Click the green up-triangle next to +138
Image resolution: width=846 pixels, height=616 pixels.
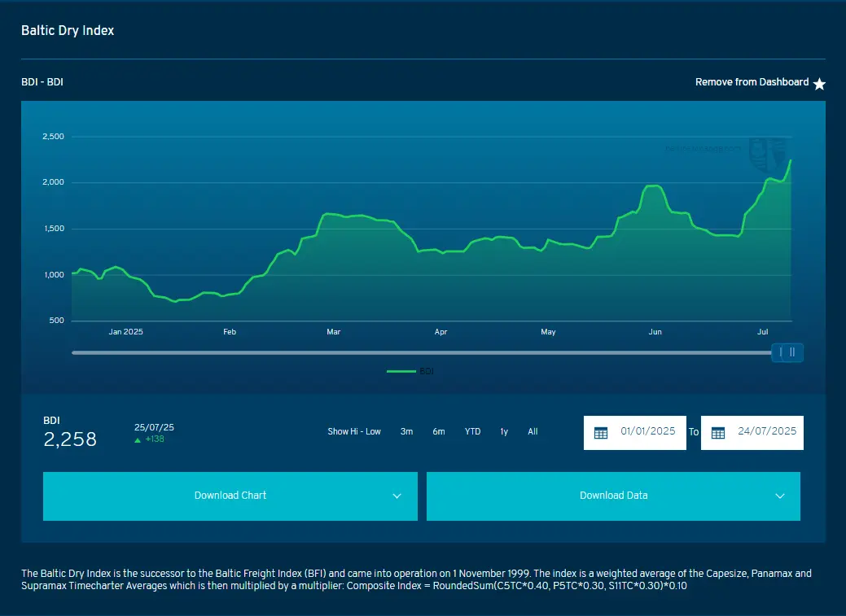pos(138,440)
